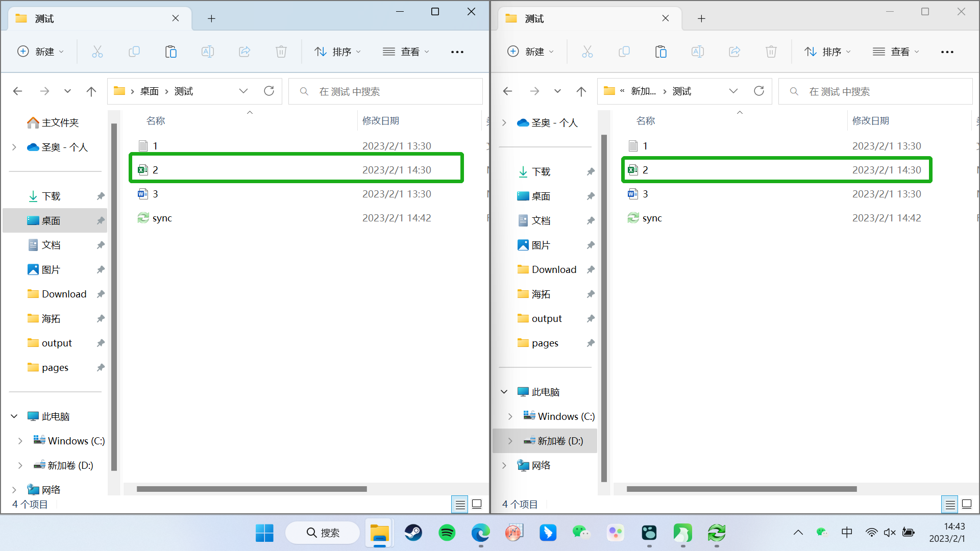Screen dimensions: 980x551
Task: Expand Windows (C:) in the left window's tree
Action: 20,441
